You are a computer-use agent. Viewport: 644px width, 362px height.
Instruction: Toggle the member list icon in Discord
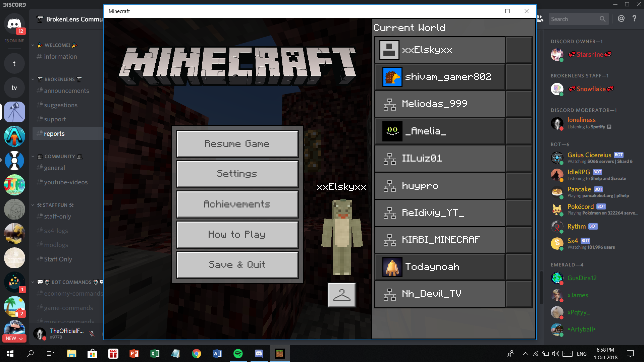point(540,19)
